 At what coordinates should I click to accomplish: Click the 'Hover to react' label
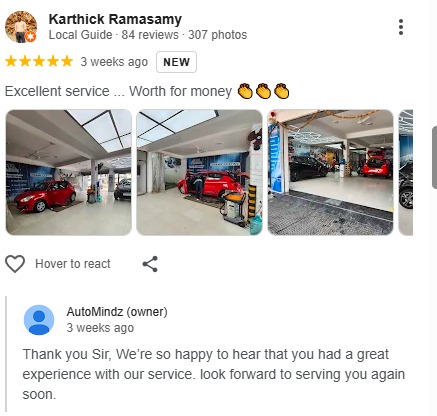click(x=73, y=264)
